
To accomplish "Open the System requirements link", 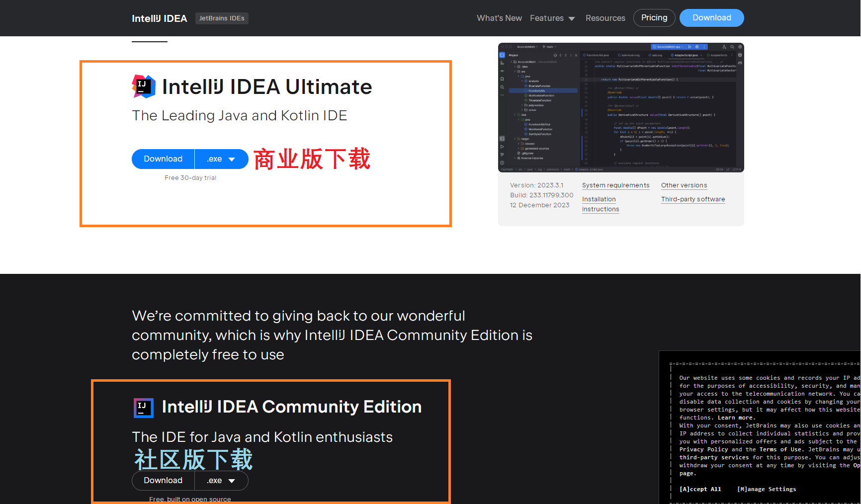I will coord(615,185).
